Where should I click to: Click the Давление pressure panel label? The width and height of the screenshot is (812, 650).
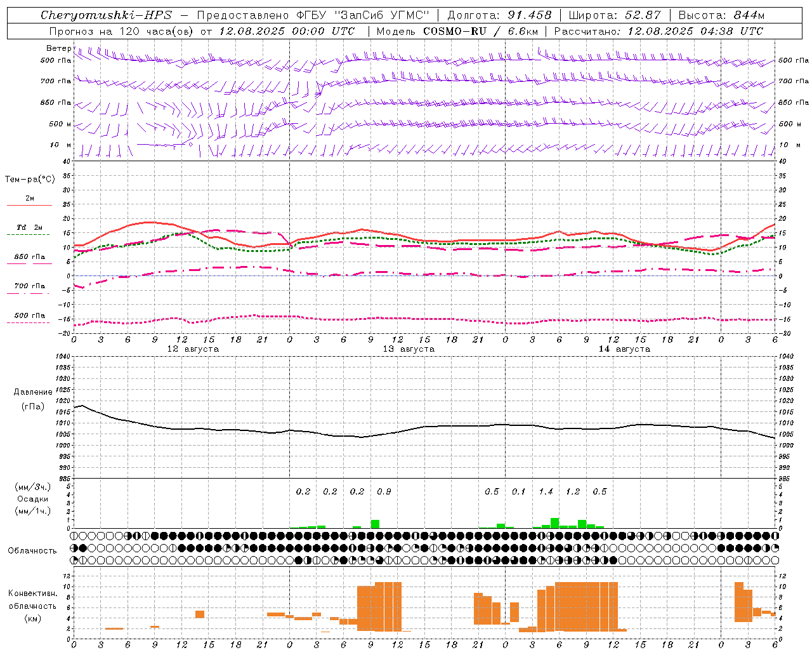coord(33,392)
